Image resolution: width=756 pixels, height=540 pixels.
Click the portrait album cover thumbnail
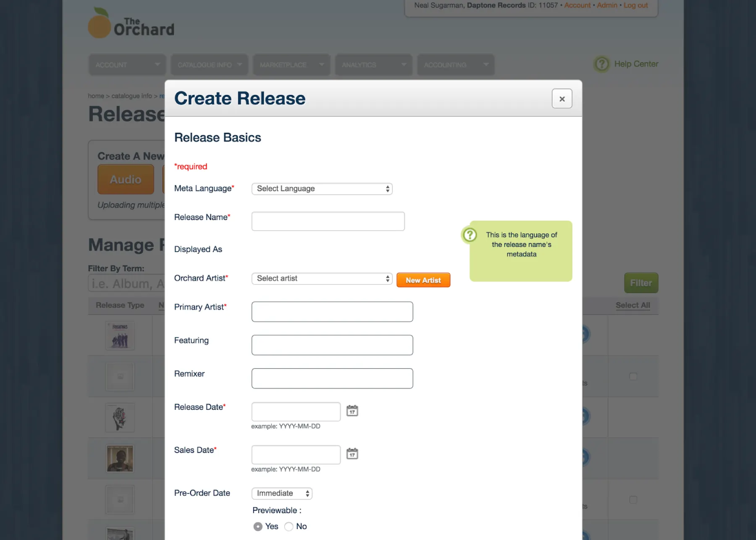(120, 459)
